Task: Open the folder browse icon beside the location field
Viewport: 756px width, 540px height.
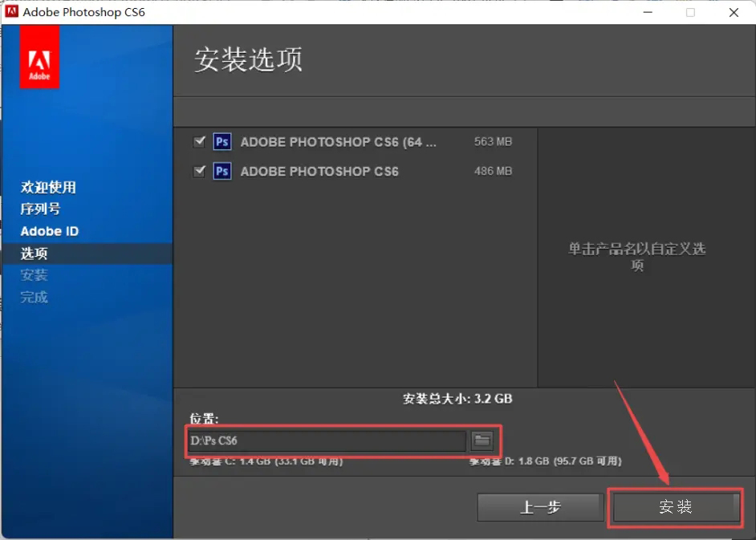Action: point(481,441)
